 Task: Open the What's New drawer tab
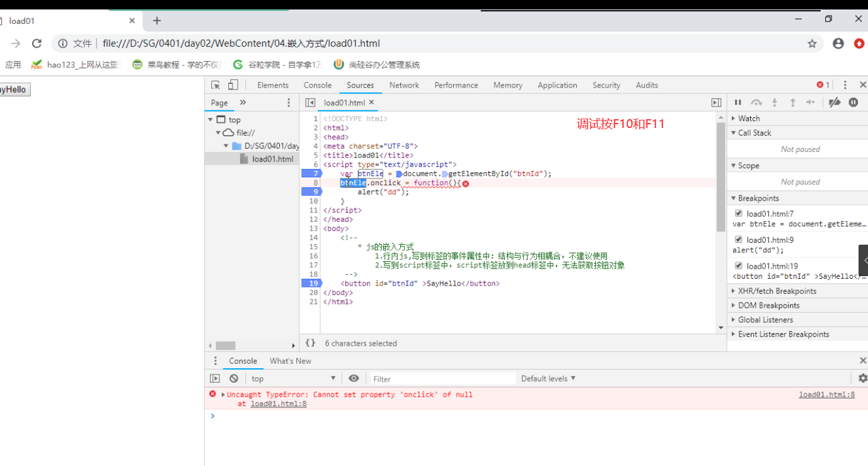(291, 361)
